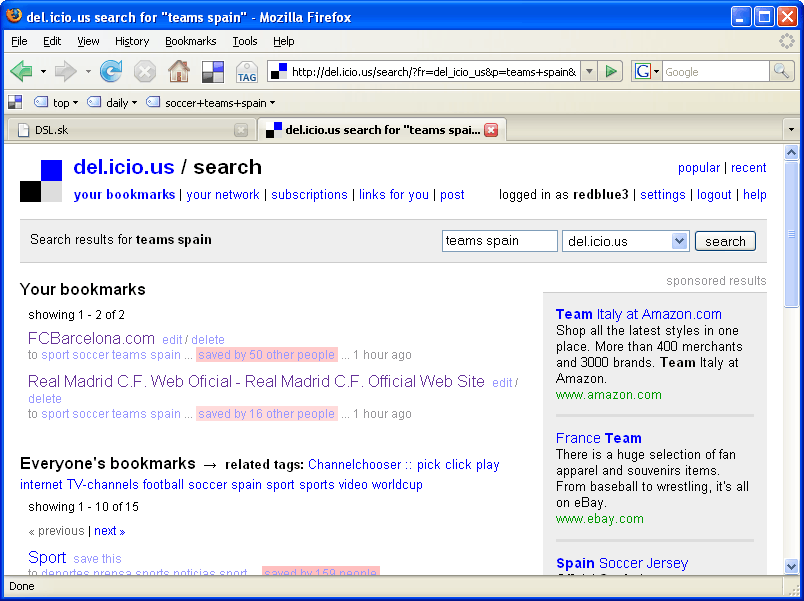Click the Firefox throbber activity icon

click(x=787, y=41)
